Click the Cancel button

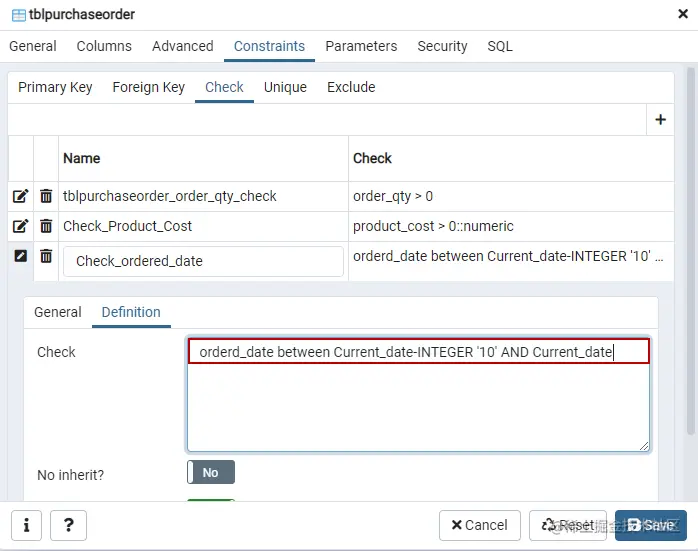click(x=479, y=525)
